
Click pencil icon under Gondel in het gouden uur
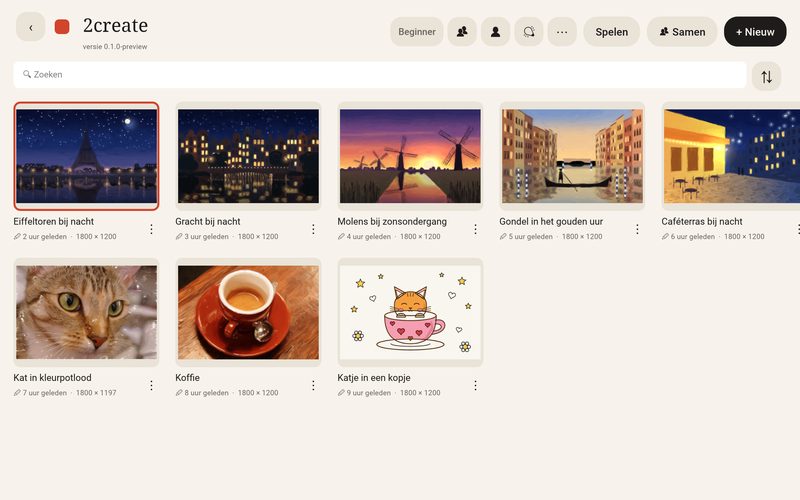503,237
